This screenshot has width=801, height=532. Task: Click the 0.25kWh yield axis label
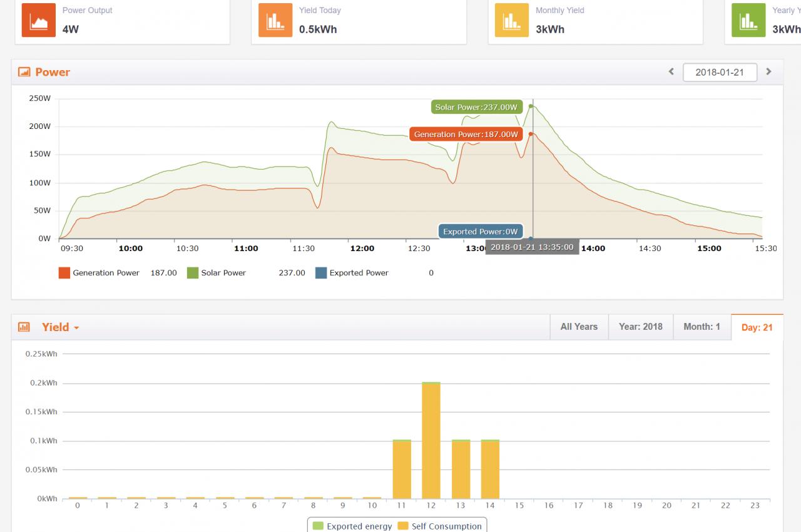click(41, 354)
